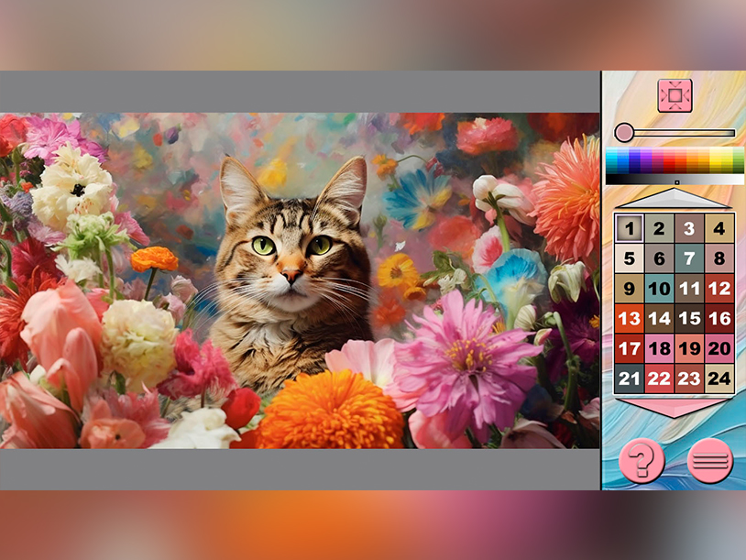Choose color number 12 red swatch

(719, 289)
